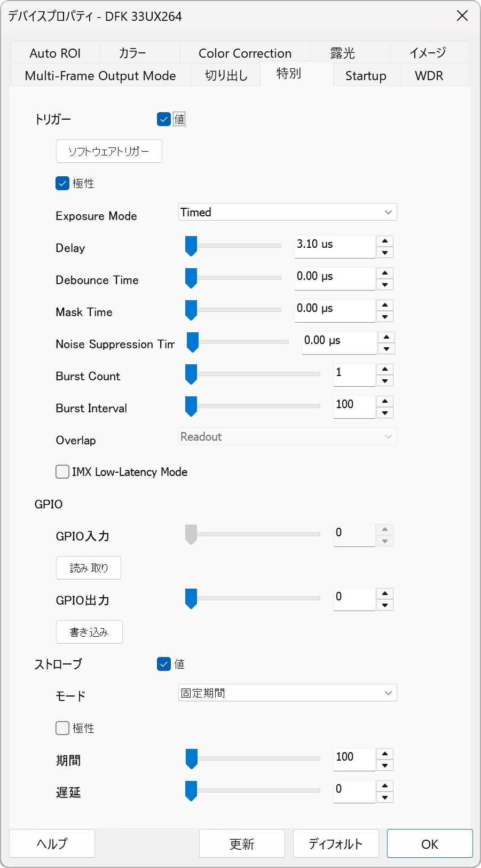Screen dimensions: 481x868
Task: Increase Delay value with up arrow
Action: click(x=385, y=241)
